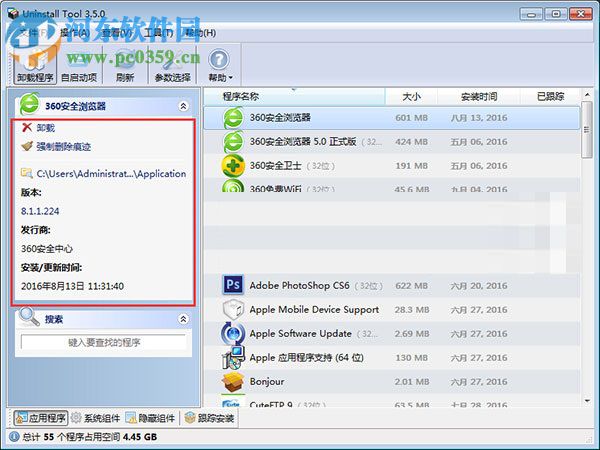Click the Bonjour program name
The height and width of the screenshot is (450, 600).
[x=267, y=382]
